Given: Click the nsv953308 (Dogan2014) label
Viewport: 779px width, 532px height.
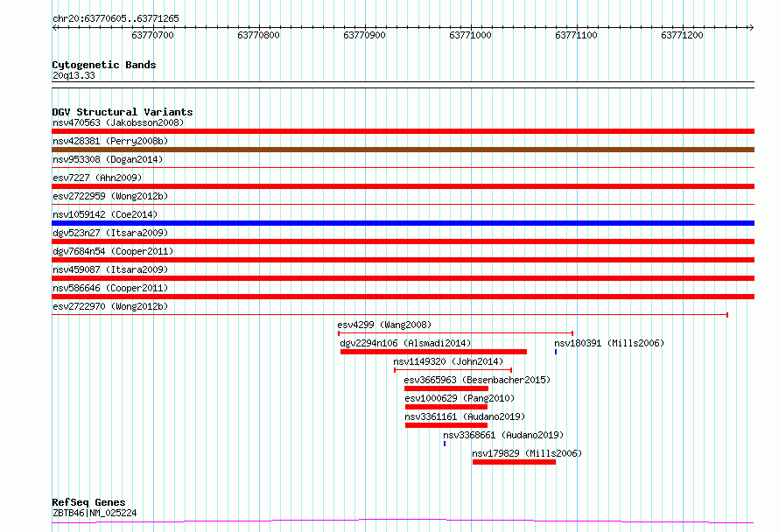Looking at the screenshot, I should pos(108,159).
